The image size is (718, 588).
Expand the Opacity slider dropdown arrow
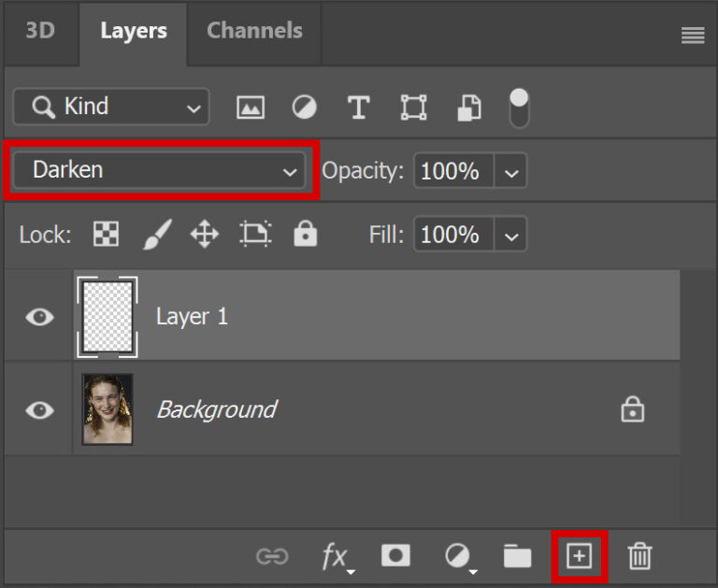[510, 171]
